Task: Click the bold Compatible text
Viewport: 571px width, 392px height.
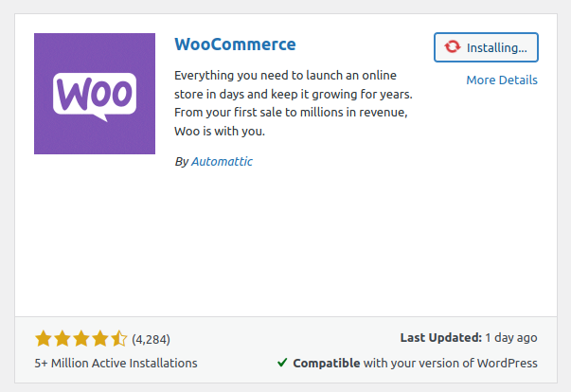Action: point(326,363)
